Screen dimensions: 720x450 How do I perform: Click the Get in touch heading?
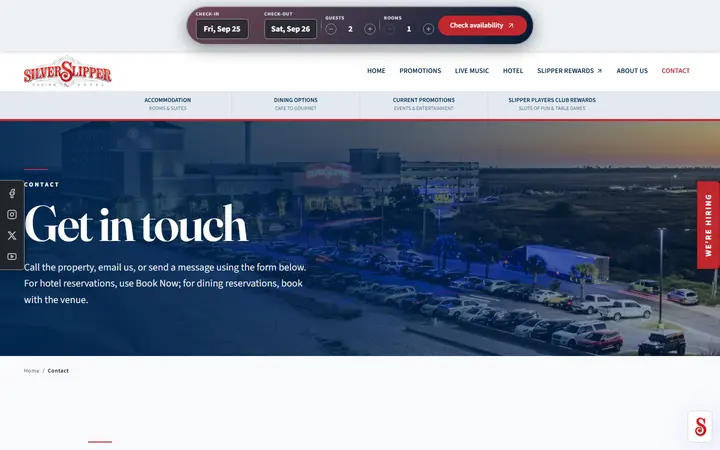(136, 224)
